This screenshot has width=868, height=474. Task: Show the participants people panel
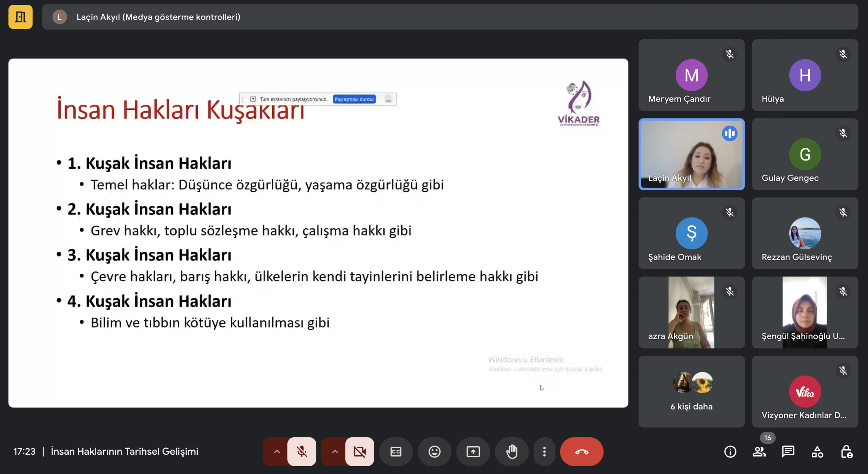click(x=759, y=452)
